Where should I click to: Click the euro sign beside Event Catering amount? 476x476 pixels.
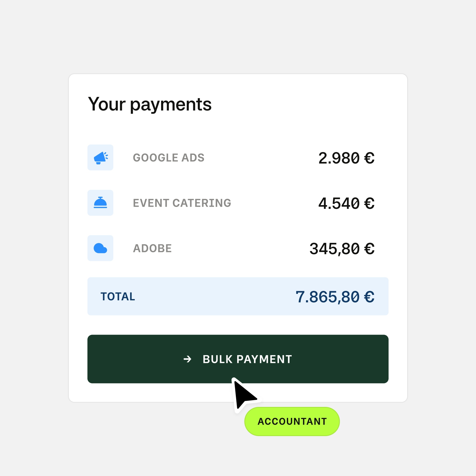click(369, 203)
